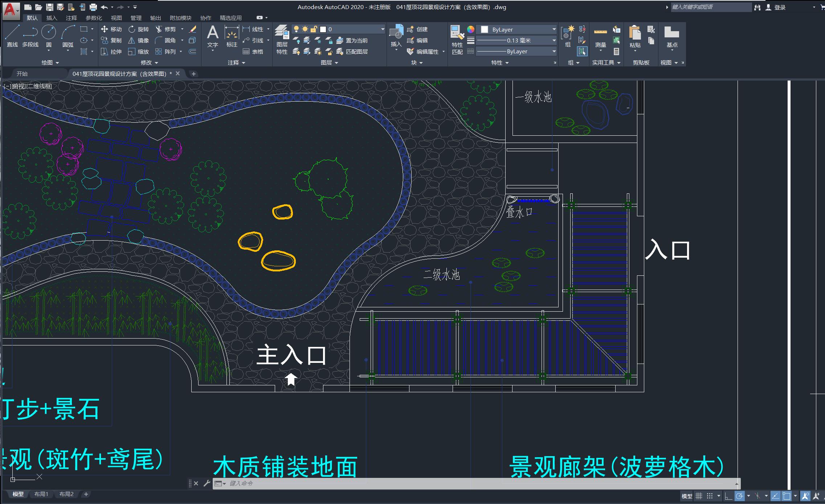Click the Paste (粘贴) clipboard icon

point(634,33)
